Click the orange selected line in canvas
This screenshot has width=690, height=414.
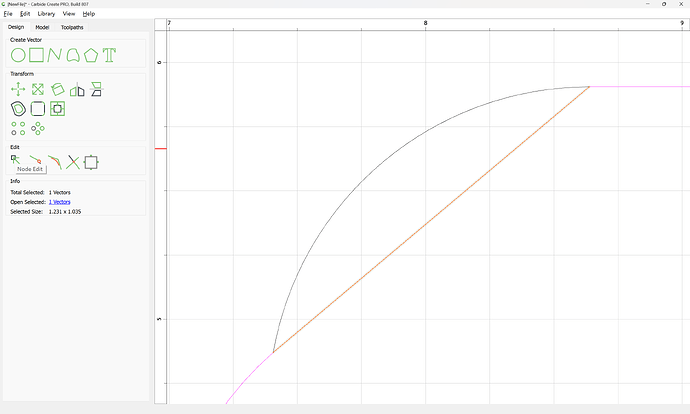pyautogui.click(x=431, y=219)
